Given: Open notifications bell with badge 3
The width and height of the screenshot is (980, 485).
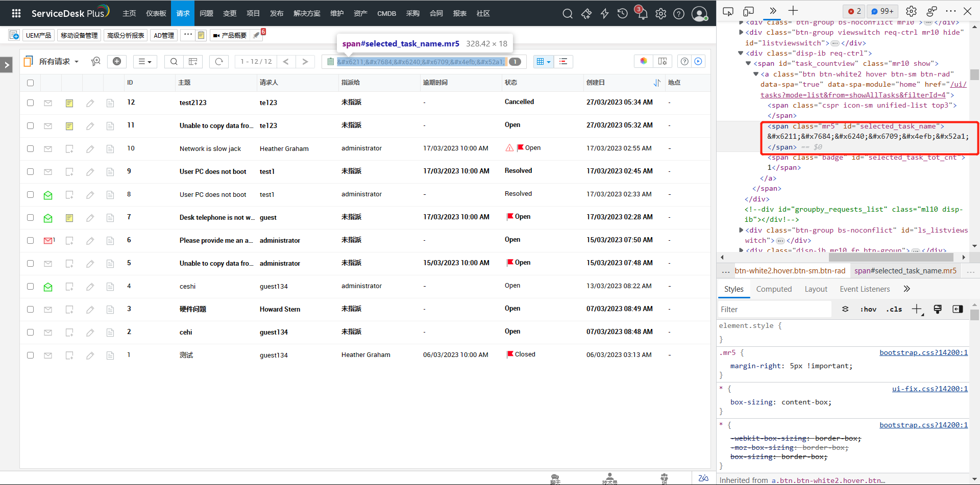Looking at the screenshot, I should click(642, 13).
